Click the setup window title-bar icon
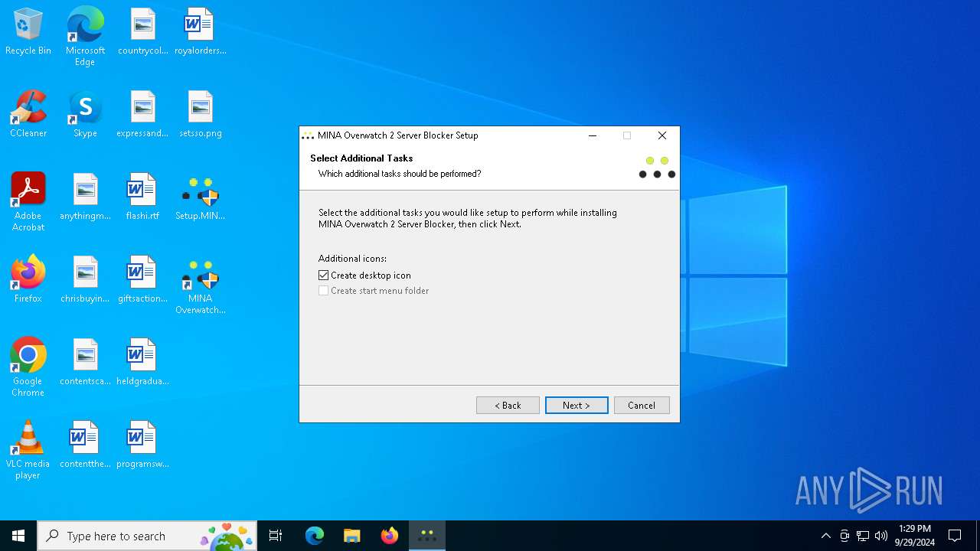Screen dimensions: 980x551 308,135
